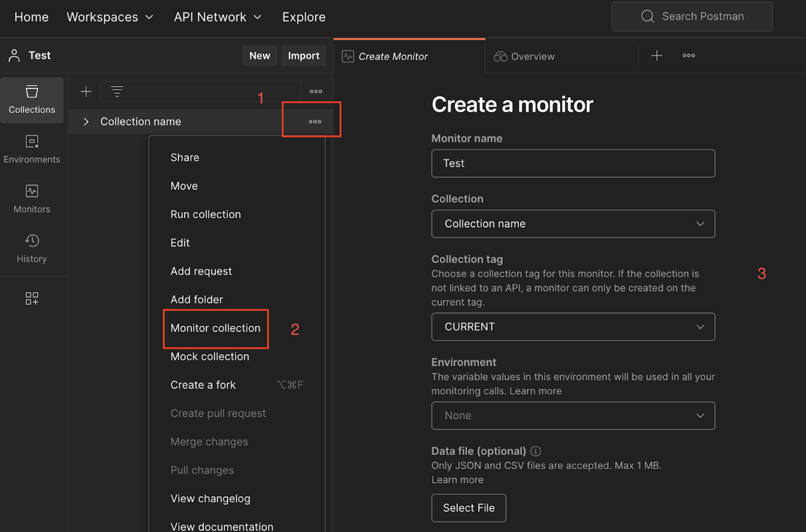Open more actions in the tab bar
Screen dimensions: 806x532
688,55
